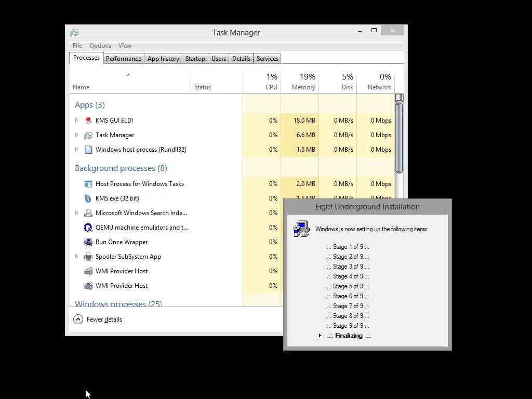Click the second WMI Provider Host icon
The image size is (532, 399).
[x=88, y=286]
